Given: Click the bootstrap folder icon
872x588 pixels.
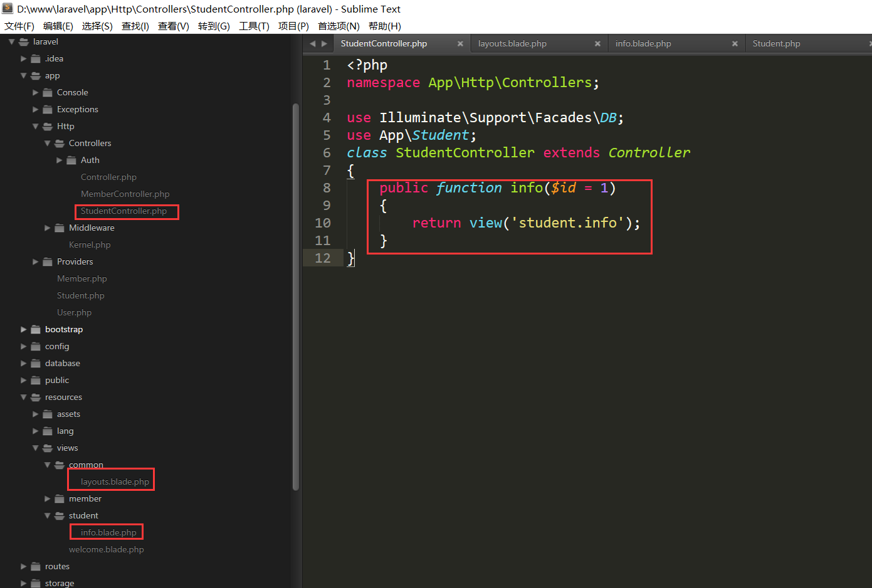Looking at the screenshot, I should tap(36, 329).
